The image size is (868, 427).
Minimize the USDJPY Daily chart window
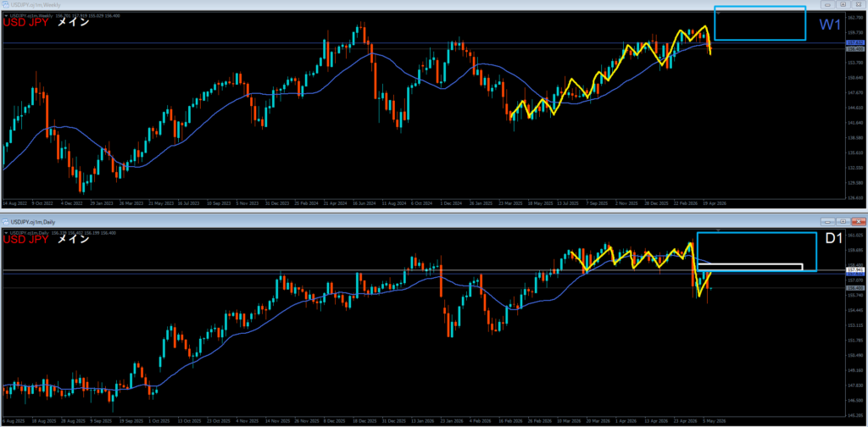829,221
